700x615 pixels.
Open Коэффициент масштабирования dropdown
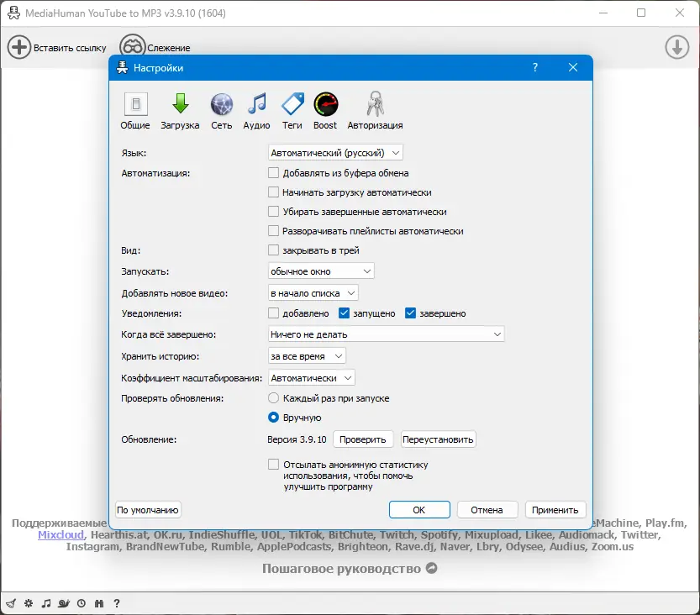(x=312, y=378)
